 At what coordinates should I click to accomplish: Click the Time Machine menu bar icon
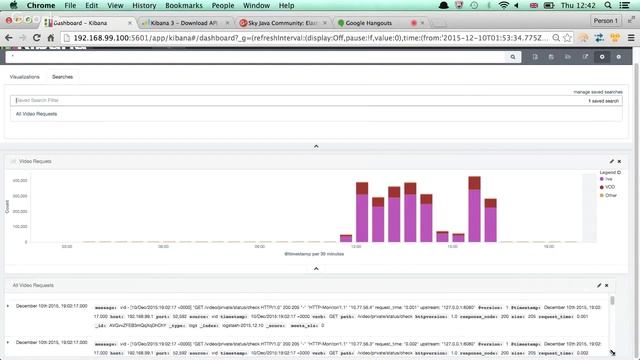(474, 5)
